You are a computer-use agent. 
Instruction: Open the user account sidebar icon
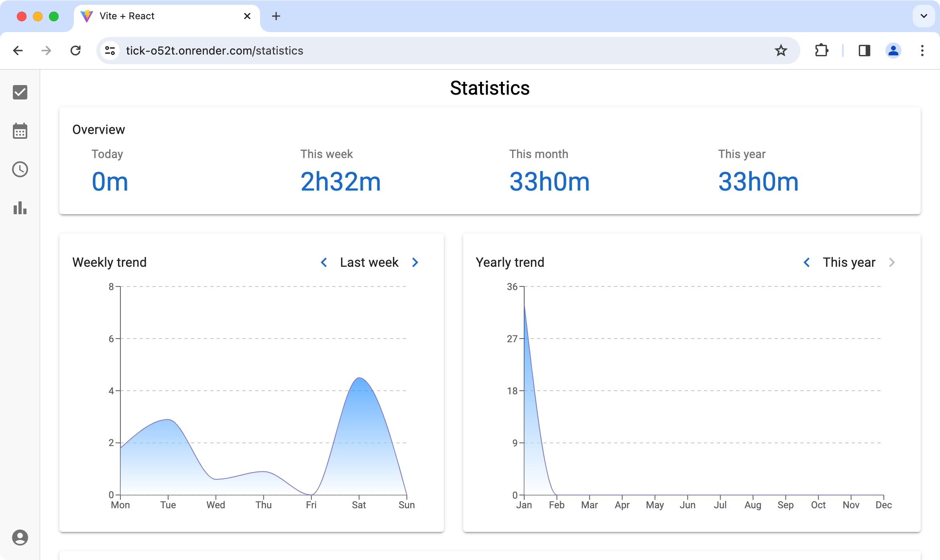(20, 538)
